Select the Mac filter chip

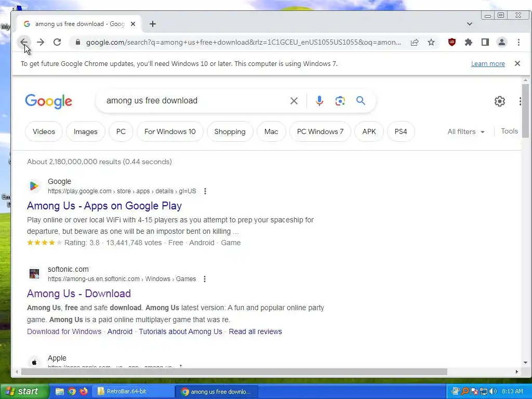(271, 131)
